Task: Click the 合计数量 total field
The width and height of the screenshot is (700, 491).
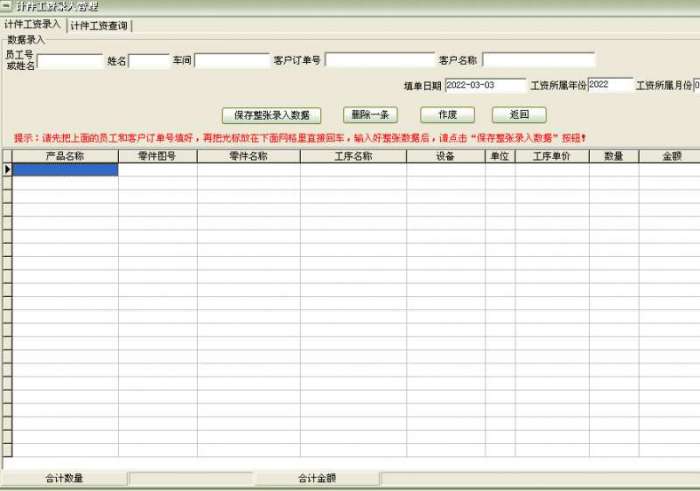Action: [190, 479]
